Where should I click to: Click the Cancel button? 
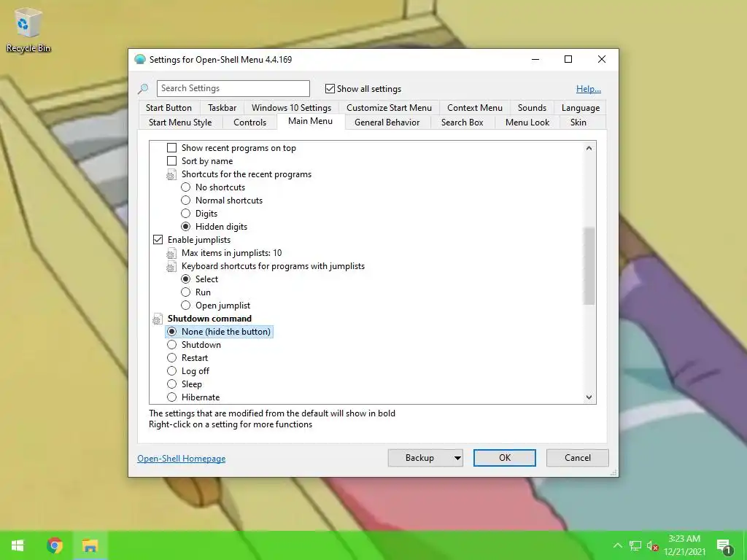[x=578, y=458]
